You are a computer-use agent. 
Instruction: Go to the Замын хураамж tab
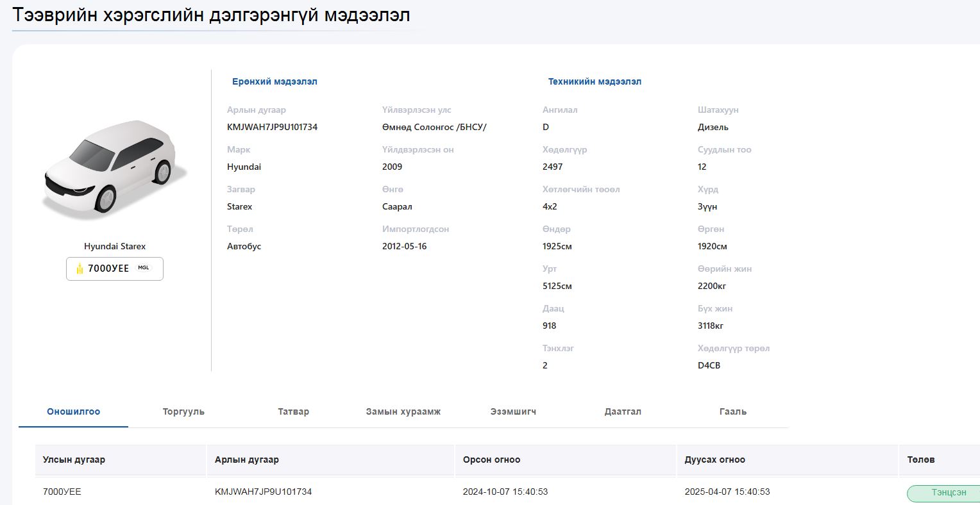coord(403,411)
